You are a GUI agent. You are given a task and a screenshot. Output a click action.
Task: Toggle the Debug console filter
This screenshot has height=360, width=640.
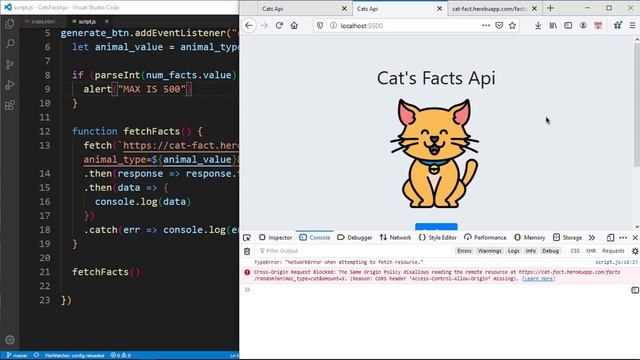[550, 251]
